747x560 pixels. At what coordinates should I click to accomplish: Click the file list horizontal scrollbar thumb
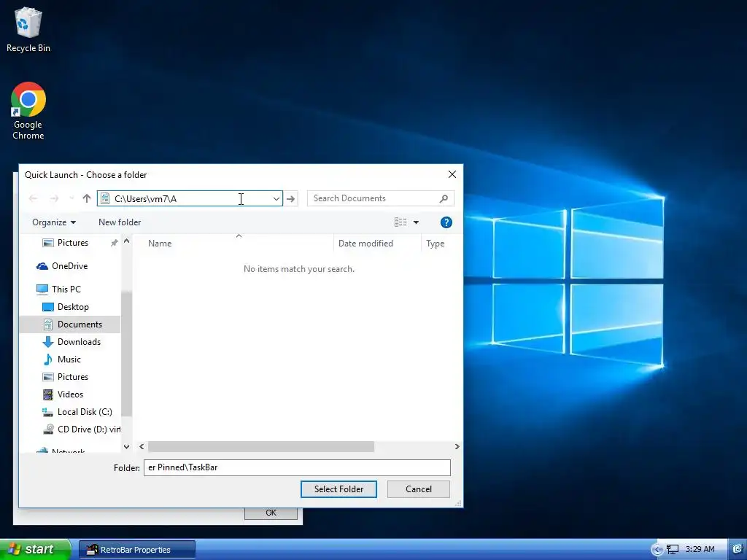click(x=261, y=447)
